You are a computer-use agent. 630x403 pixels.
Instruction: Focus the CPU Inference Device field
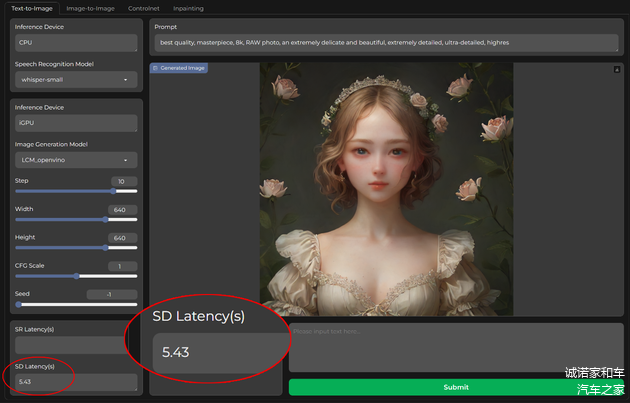click(76, 43)
